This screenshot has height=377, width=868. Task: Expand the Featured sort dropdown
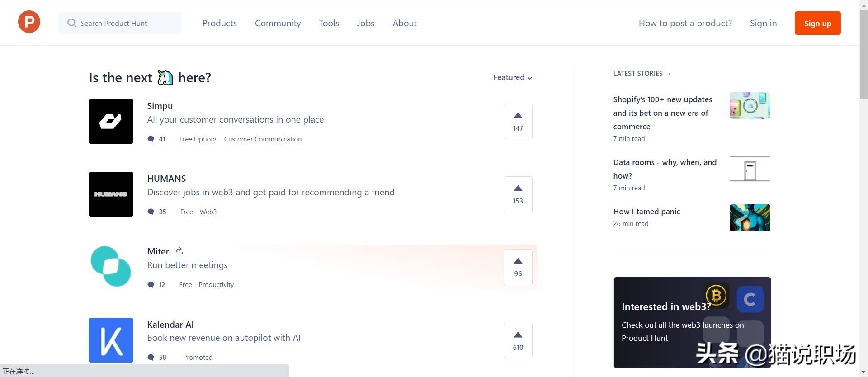[x=513, y=77]
